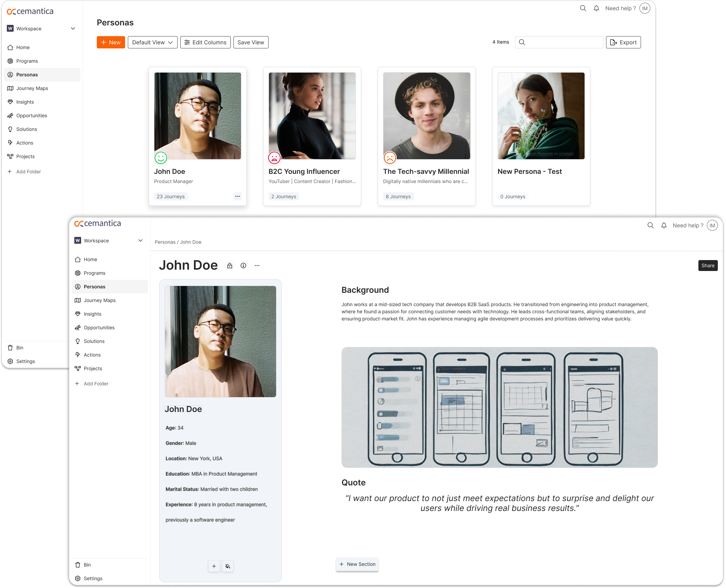
Task: Select Programs in Personas list window sidebar
Action: point(42,61)
